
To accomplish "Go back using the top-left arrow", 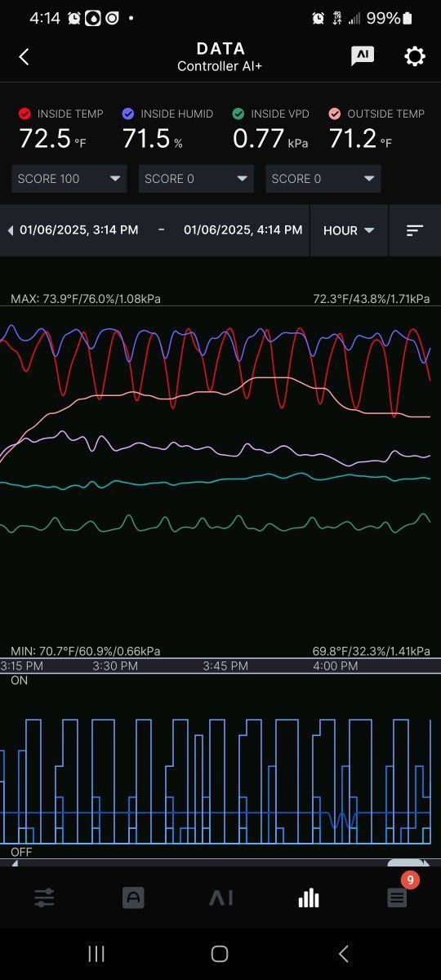I will [x=24, y=56].
